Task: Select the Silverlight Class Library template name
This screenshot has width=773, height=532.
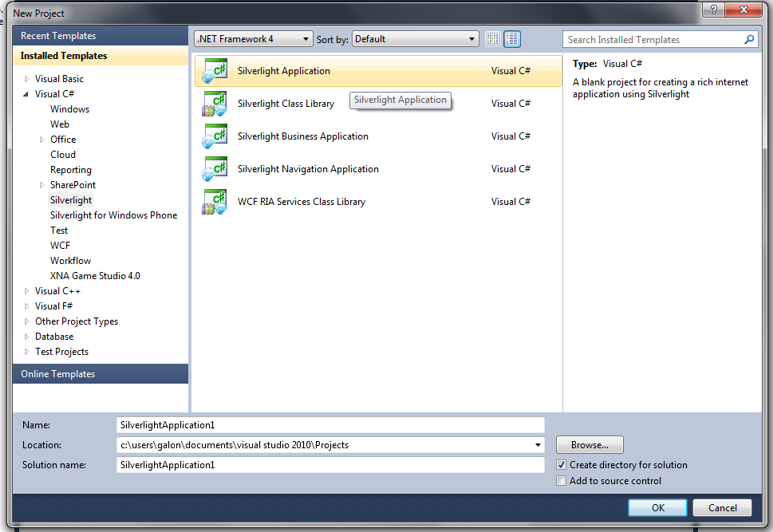Action: pyautogui.click(x=286, y=104)
